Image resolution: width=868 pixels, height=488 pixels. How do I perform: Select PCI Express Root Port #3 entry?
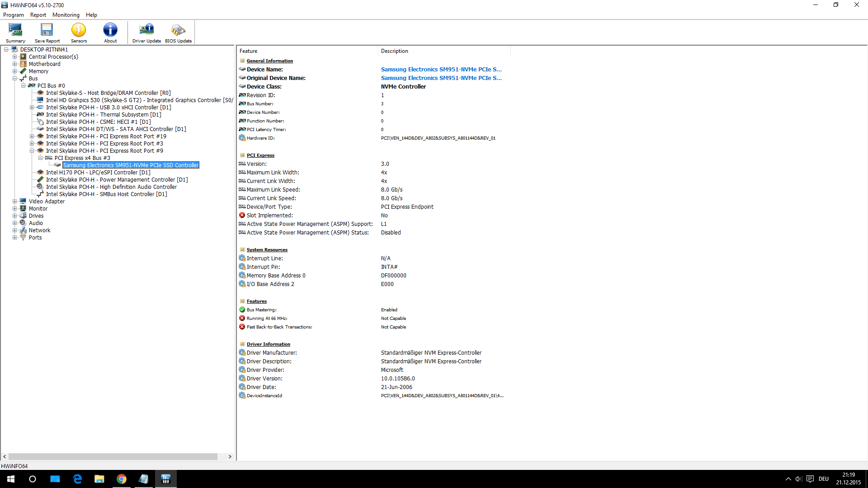click(104, 144)
